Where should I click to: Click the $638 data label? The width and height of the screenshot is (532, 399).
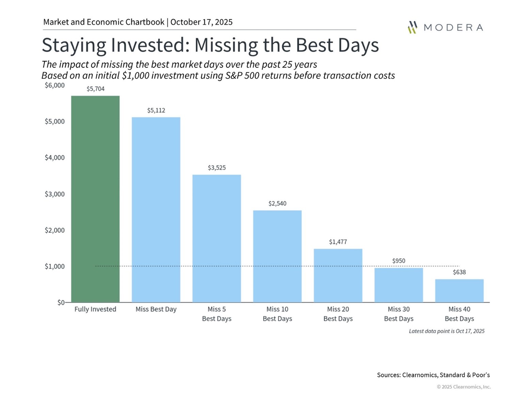point(459,272)
